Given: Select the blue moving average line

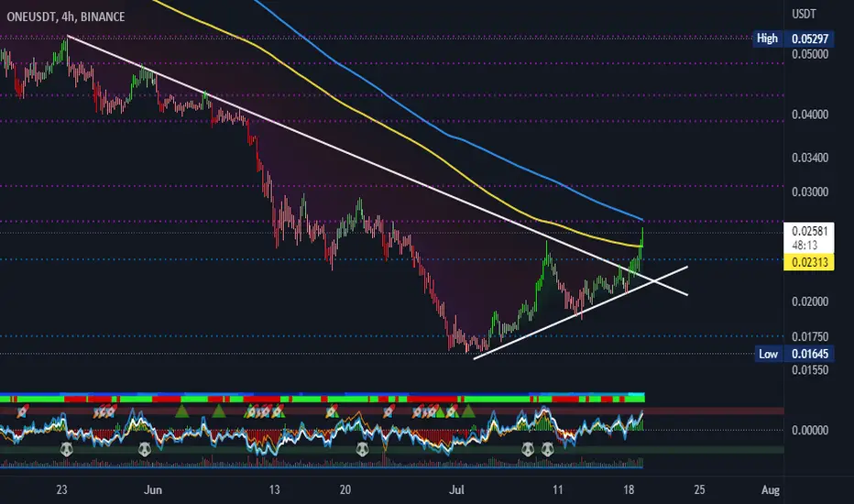Looking at the screenshot, I should [450, 134].
